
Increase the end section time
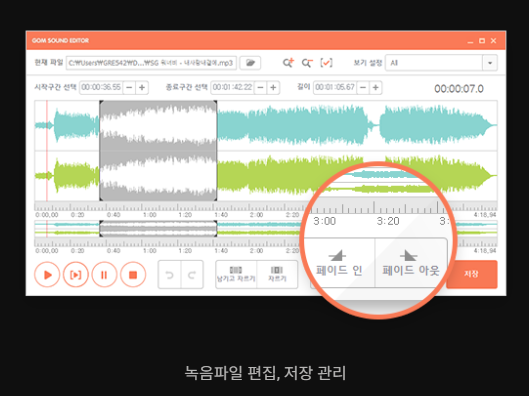[273, 88]
